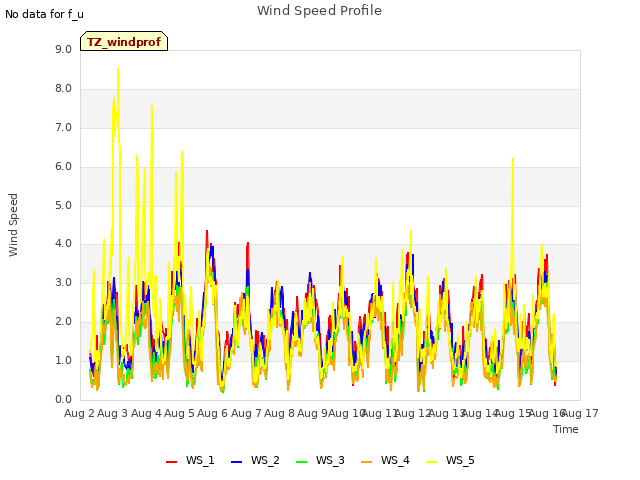640x480 pixels.
Task: Click the Aug 17 x-axis tick label
Action: tap(580, 414)
